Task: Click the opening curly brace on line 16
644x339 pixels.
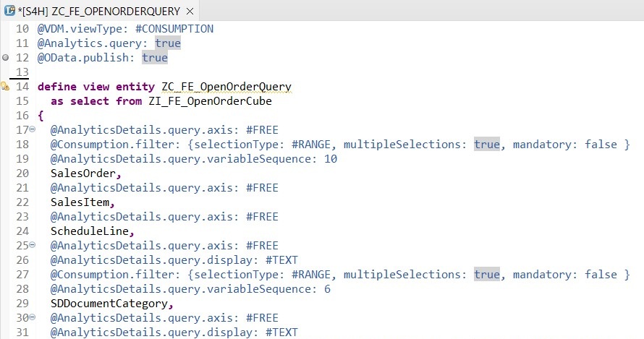Action: 41,116
